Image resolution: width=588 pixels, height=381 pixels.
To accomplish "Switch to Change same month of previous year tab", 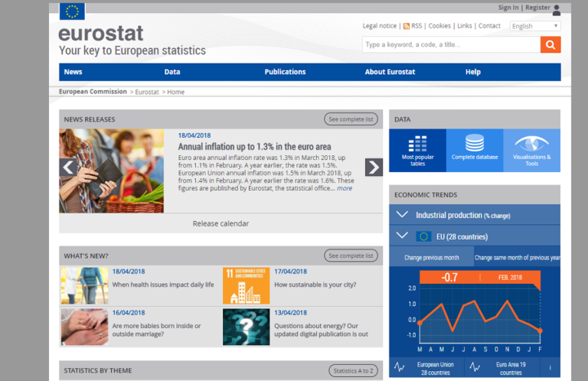I will [x=518, y=257].
